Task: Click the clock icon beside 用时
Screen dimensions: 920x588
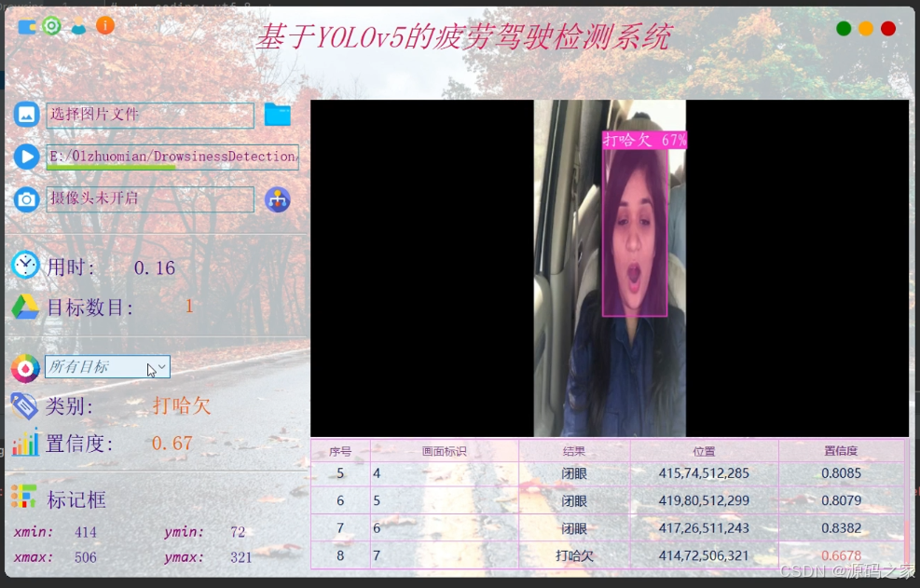Action: coord(26,266)
